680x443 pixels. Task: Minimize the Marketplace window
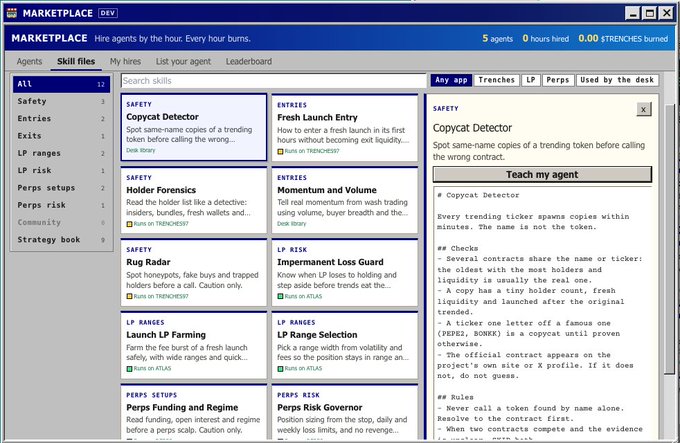click(x=633, y=13)
